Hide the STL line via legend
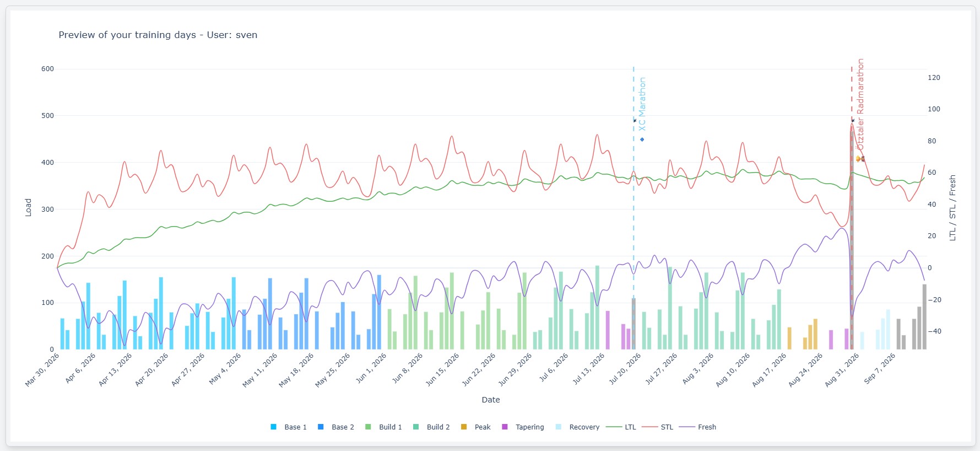The image size is (980, 451). 658,427
